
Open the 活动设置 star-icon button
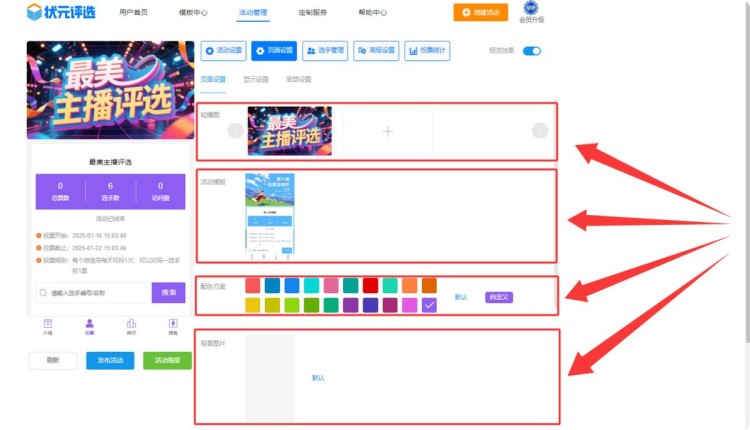(223, 51)
